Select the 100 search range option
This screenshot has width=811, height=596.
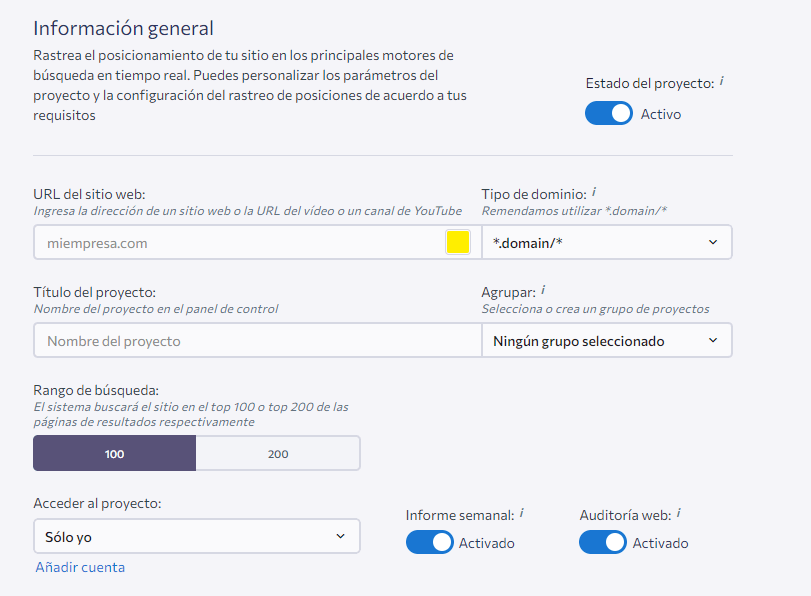[x=115, y=454]
